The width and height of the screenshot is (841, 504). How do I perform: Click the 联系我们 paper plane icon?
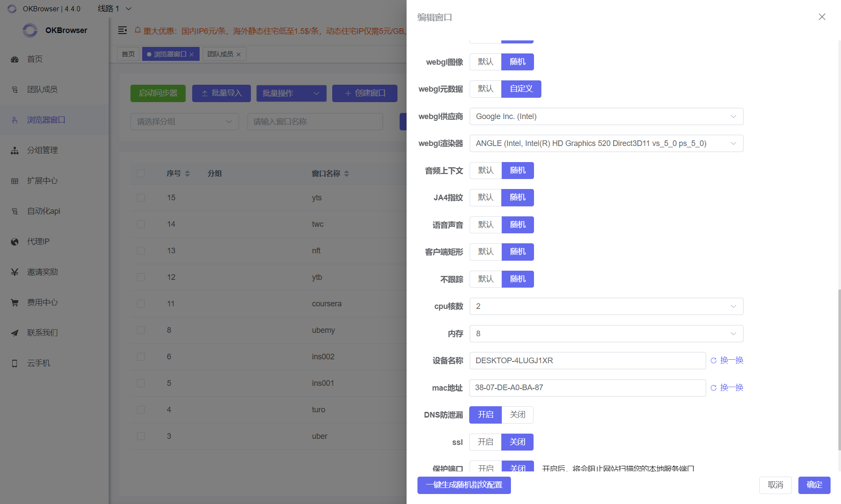tap(15, 333)
